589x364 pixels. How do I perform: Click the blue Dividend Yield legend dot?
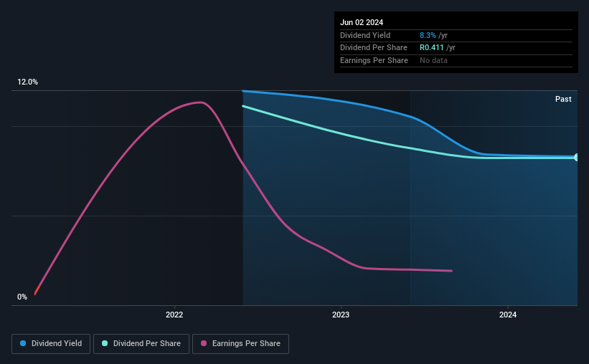(x=23, y=343)
